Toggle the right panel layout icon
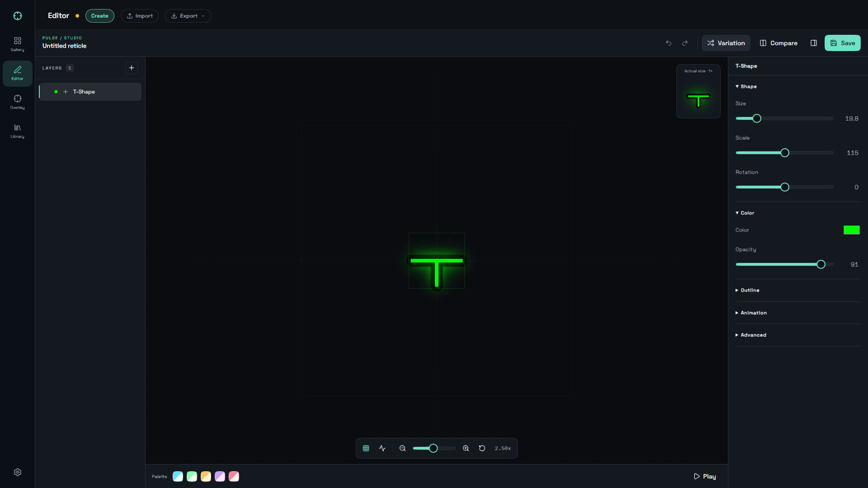The height and width of the screenshot is (488, 868). click(x=814, y=43)
